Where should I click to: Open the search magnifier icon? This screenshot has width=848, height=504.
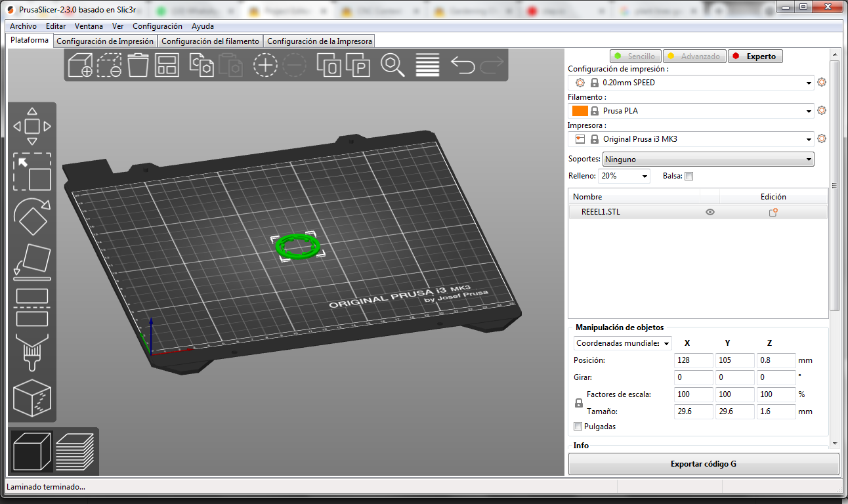(392, 66)
